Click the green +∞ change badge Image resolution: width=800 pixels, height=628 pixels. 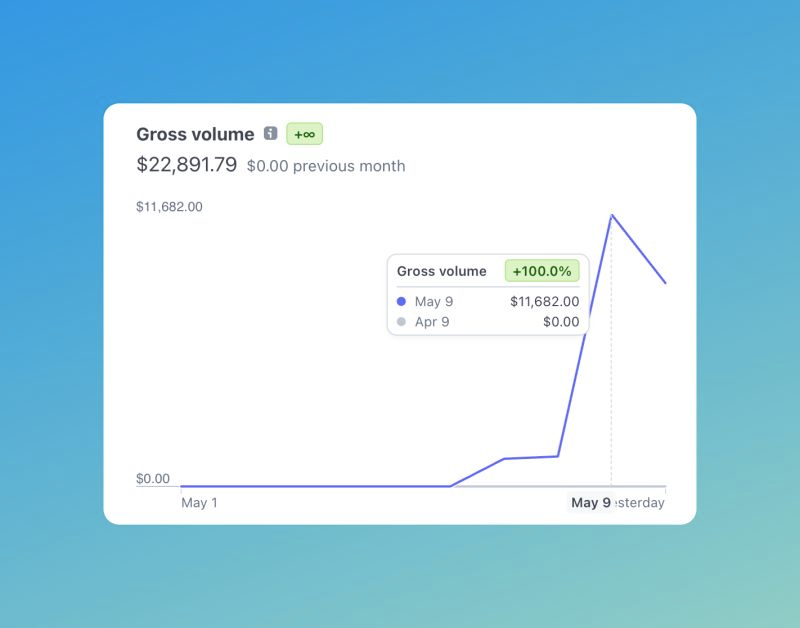(x=304, y=134)
